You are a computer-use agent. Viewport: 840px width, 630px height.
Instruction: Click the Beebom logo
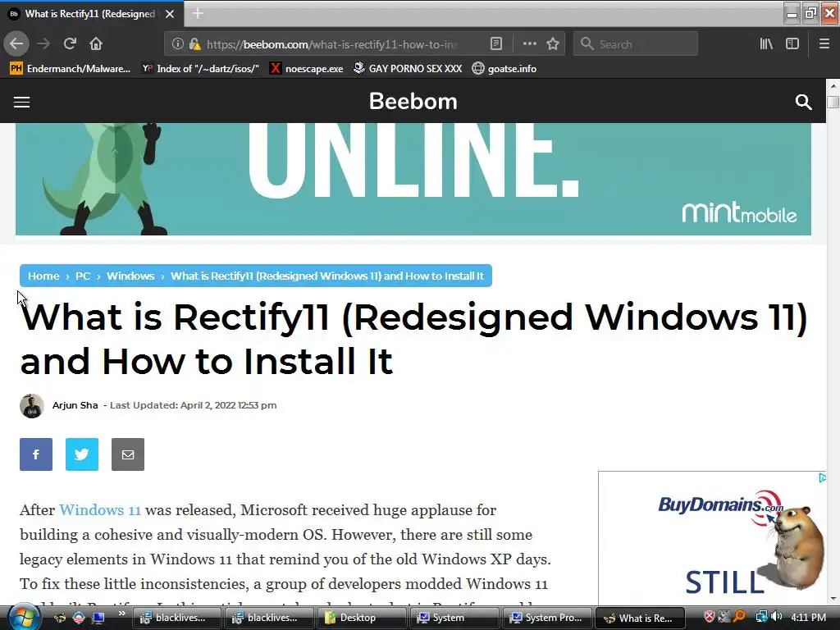coord(413,101)
